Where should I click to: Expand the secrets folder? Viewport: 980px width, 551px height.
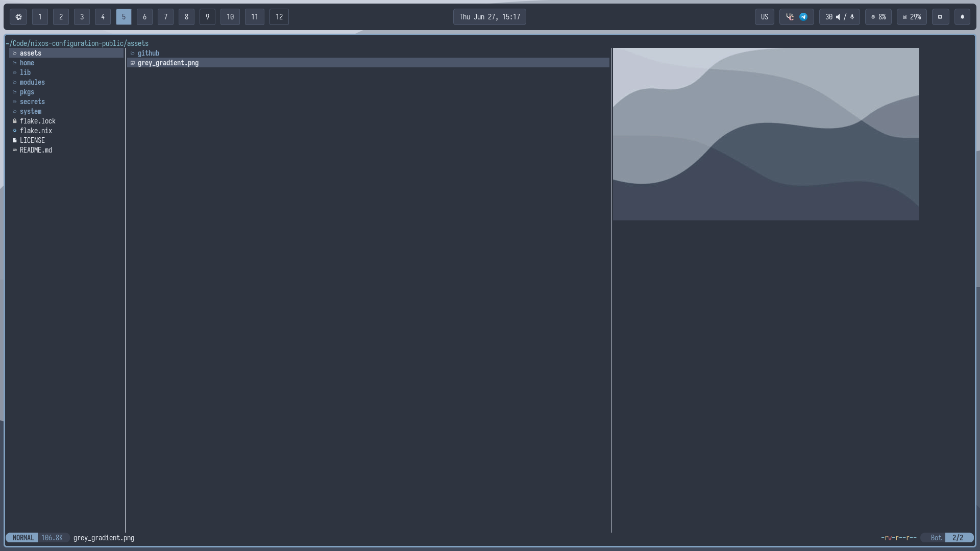coord(32,102)
